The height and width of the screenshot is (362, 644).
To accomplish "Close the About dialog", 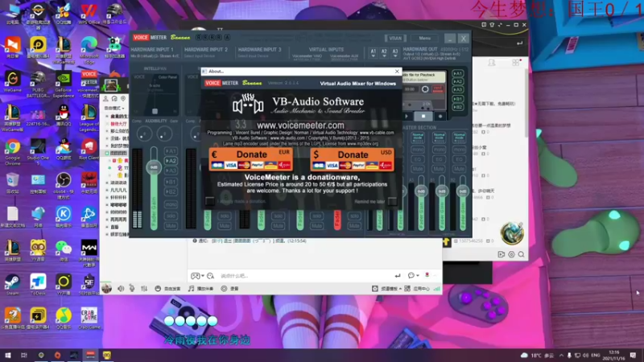I will tap(397, 72).
